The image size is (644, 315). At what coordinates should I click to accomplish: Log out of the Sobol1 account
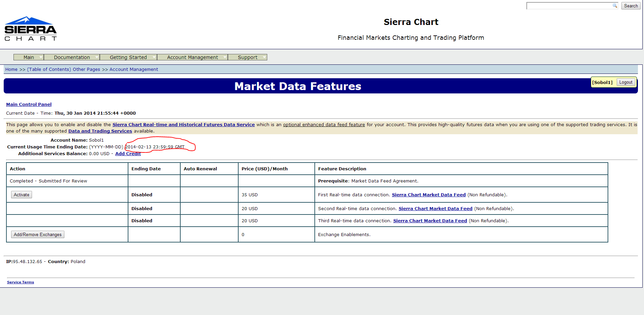pyautogui.click(x=625, y=82)
